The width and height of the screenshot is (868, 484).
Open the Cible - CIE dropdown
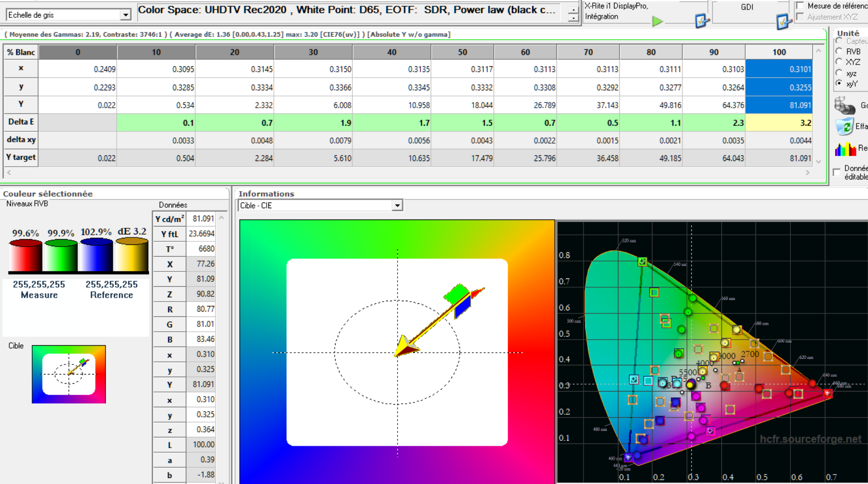pyautogui.click(x=397, y=206)
